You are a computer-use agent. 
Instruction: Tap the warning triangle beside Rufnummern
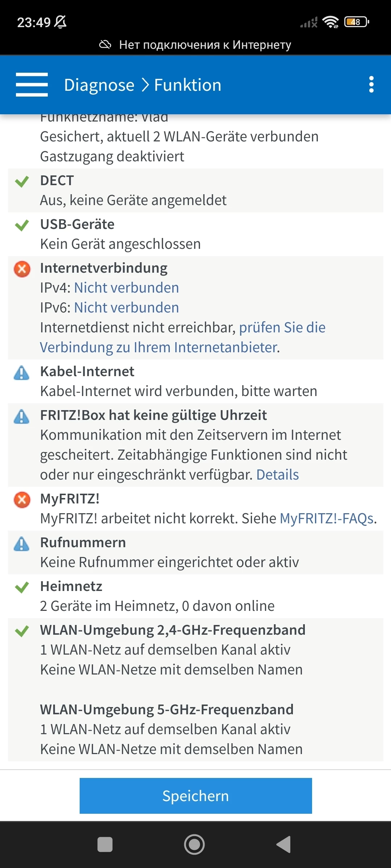coord(22,544)
